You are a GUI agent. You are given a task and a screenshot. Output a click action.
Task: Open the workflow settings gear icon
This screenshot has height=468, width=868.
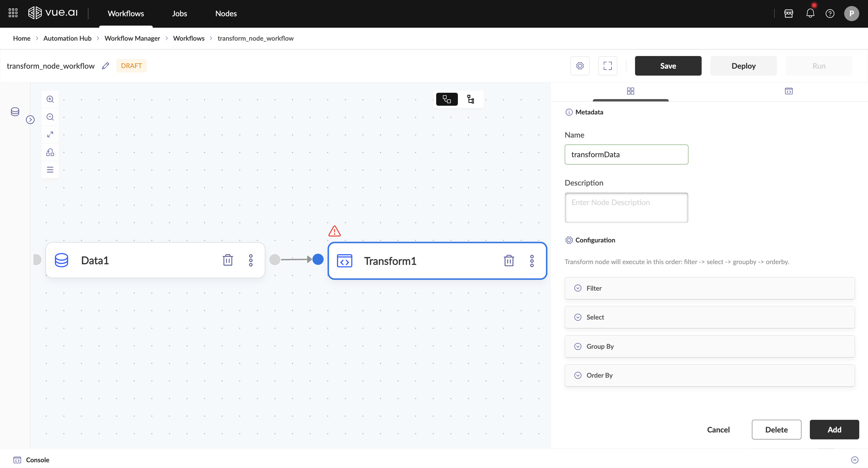pos(580,66)
